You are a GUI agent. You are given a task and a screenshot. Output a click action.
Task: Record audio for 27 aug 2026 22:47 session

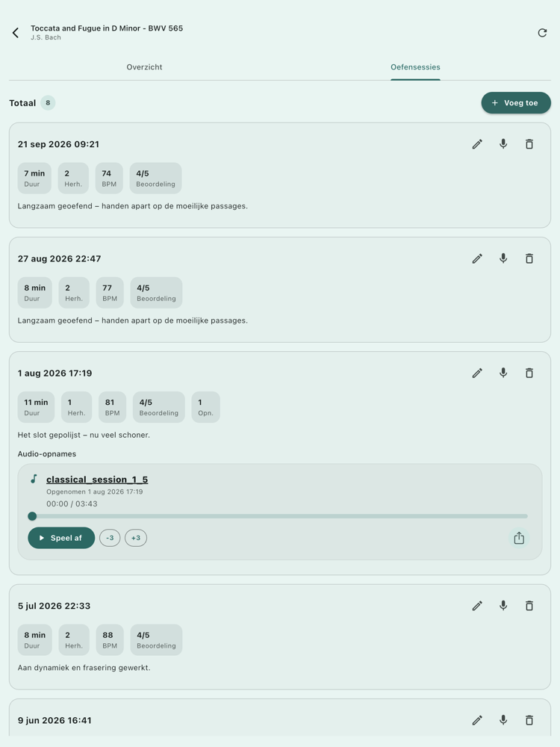click(503, 258)
